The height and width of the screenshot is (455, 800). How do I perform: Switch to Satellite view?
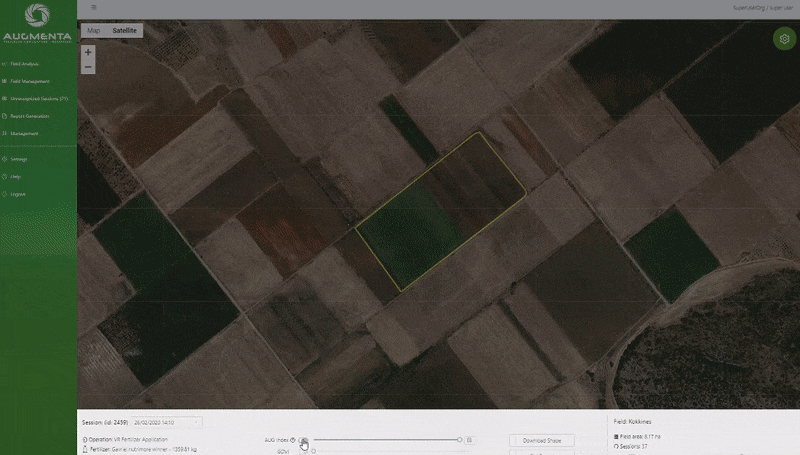tap(124, 31)
